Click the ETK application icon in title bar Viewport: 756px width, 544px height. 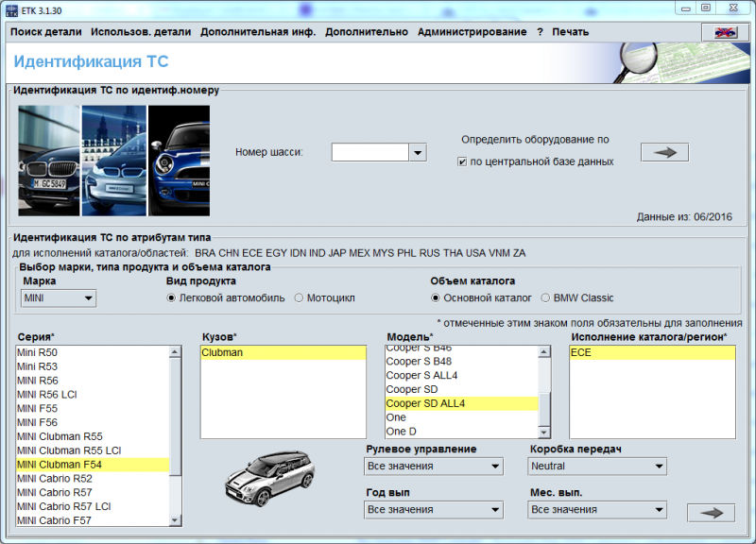click(11, 10)
